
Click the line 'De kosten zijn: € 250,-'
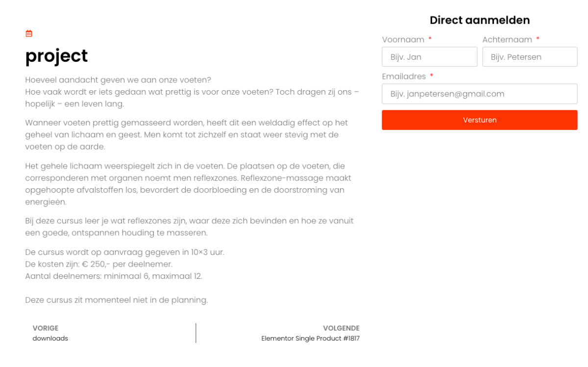point(99,264)
